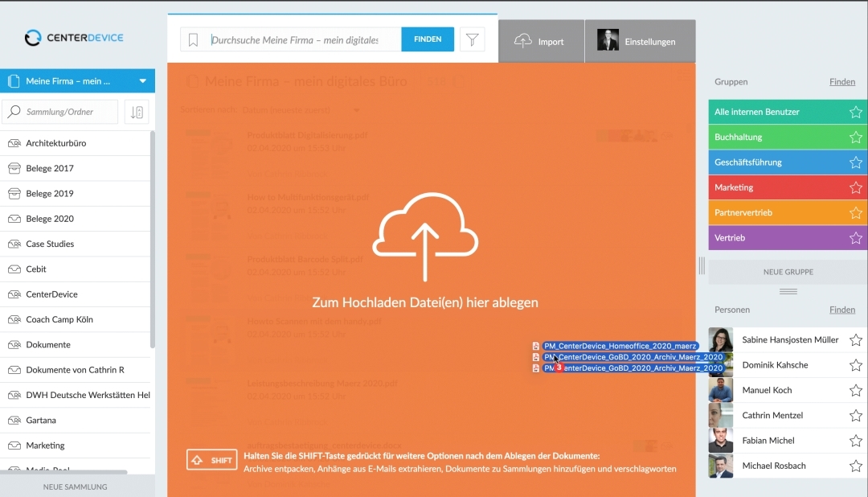Click the Cebit collection icon
The width and height of the screenshot is (868, 497).
point(14,269)
